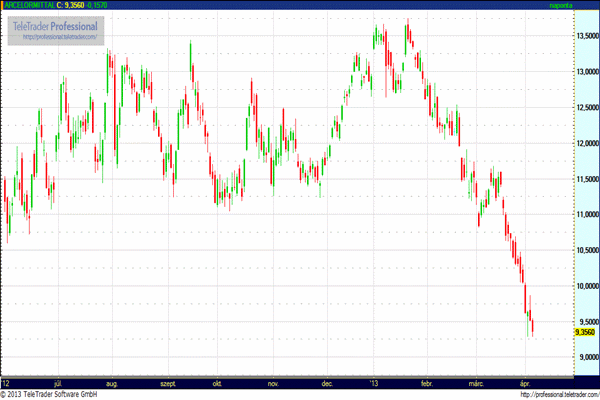The height and width of the screenshot is (400, 600).
Task: Click the 13,5000 price axis label
Action: [x=588, y=35]
